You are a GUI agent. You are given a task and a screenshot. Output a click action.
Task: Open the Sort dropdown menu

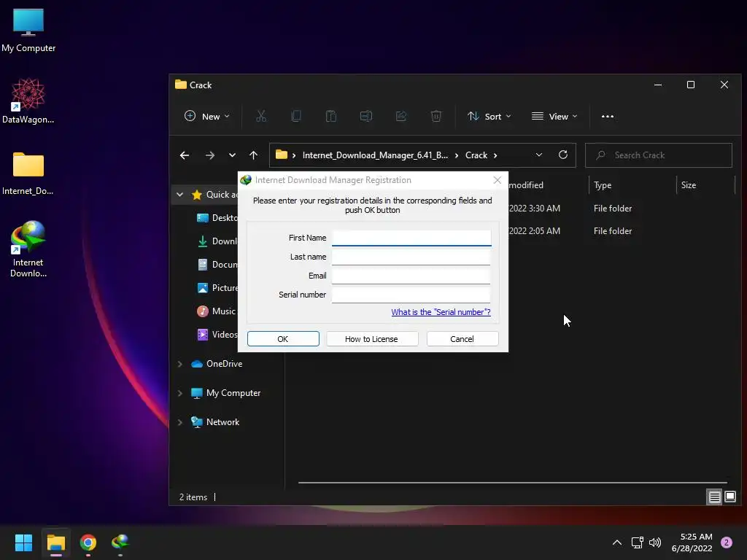click(489, 116)
